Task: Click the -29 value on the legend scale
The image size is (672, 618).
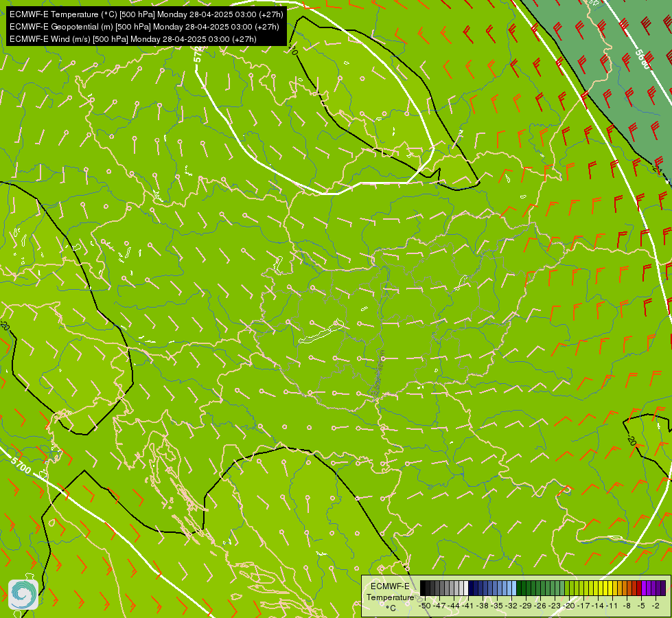Action: click(x=525, y=606)
